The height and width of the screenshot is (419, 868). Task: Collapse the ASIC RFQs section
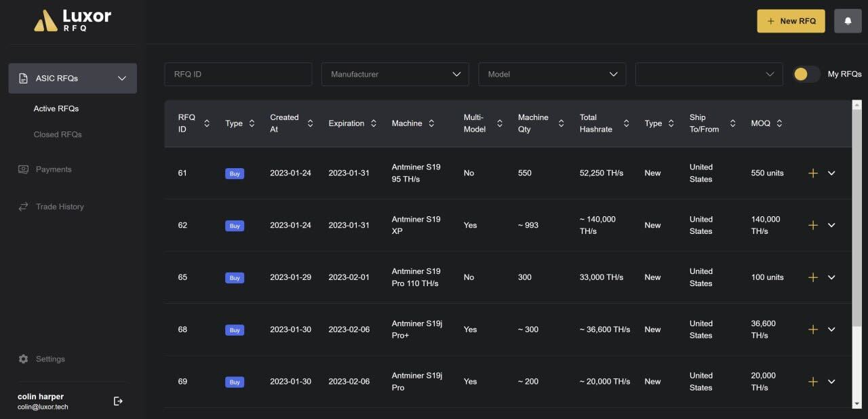pos(122,78)
